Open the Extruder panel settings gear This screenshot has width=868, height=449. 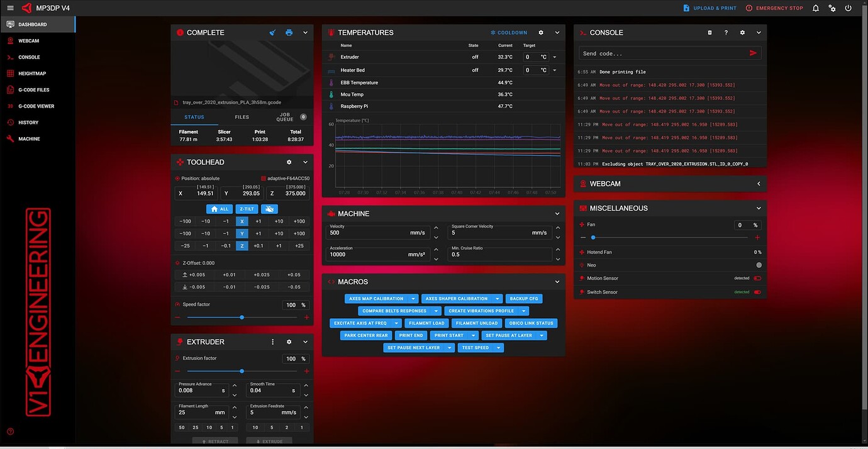coord(289,341)
